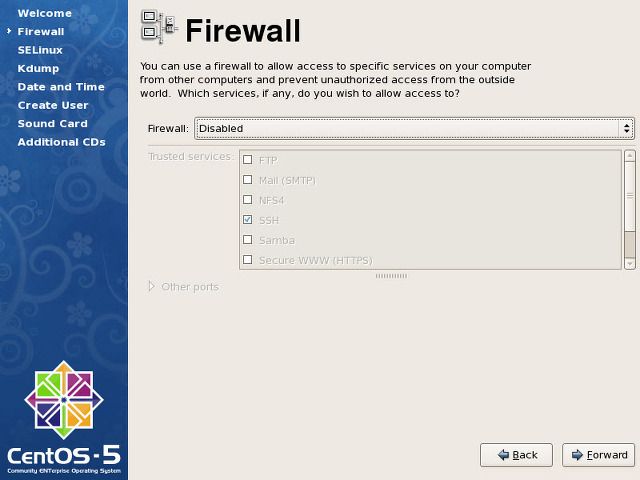Uncheck the SSH trusted service
640x480 pixels.
point(247,220)
